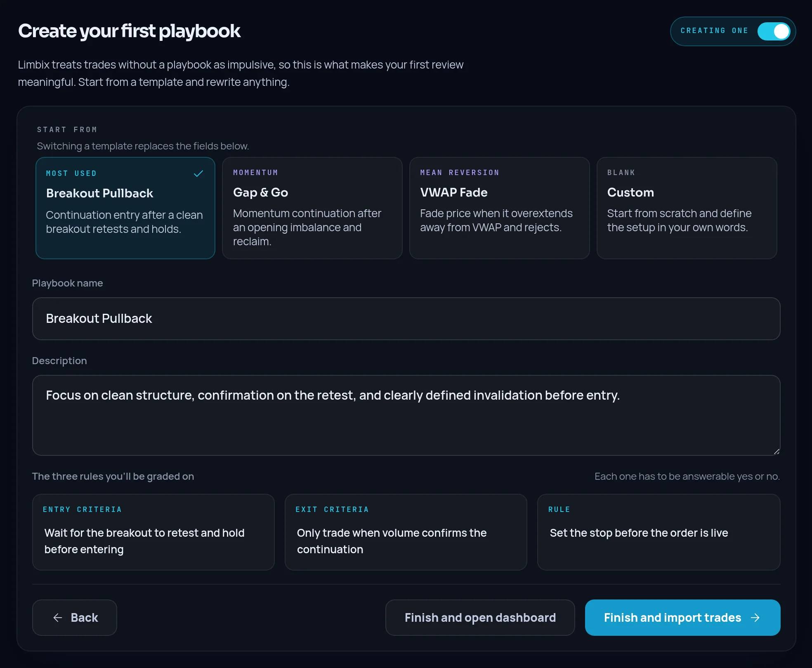Click the 'MEAN REVERSION' tag

pos(460,173)
